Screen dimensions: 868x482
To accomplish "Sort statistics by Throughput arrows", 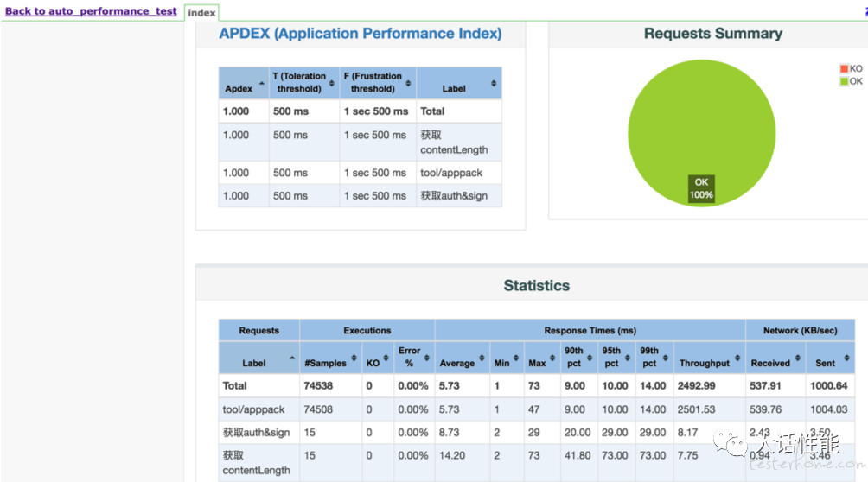I will click(737, 358).
